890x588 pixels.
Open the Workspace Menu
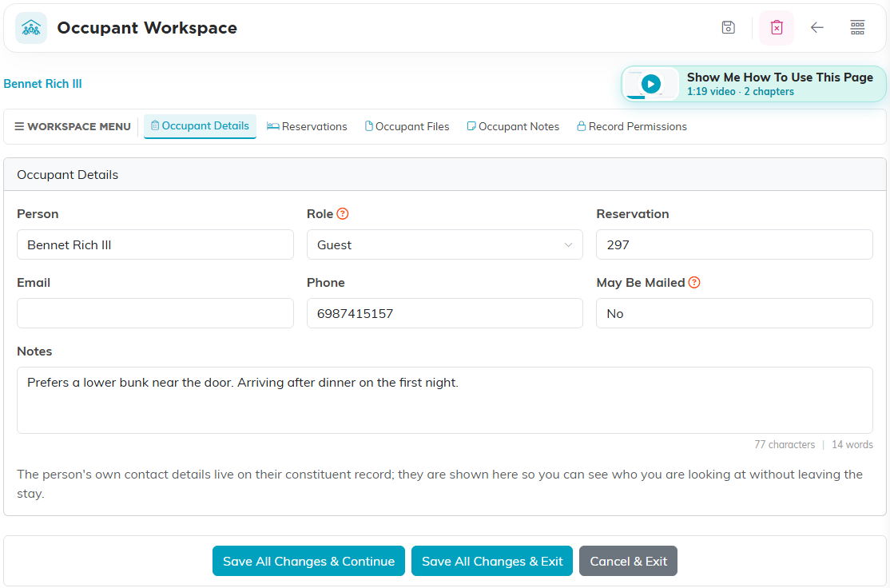point(73,126)
